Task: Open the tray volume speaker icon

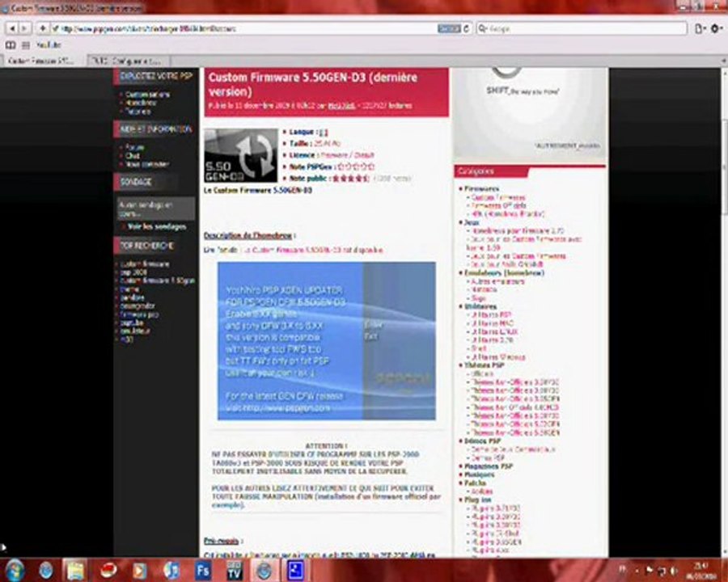Action: click(673, 571)
